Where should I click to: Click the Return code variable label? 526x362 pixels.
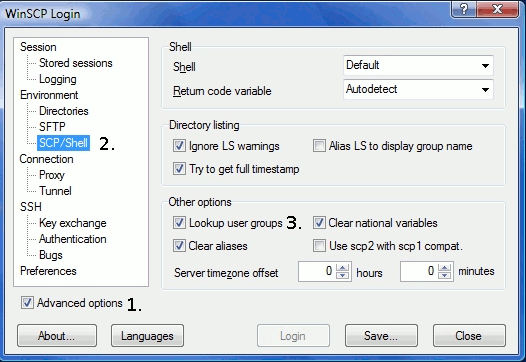222,91
